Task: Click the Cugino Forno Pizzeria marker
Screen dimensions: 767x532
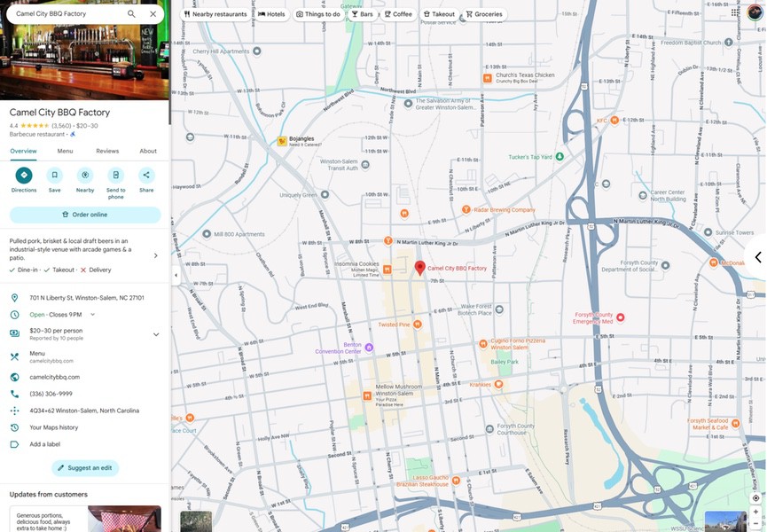Action: click(482, 344)
